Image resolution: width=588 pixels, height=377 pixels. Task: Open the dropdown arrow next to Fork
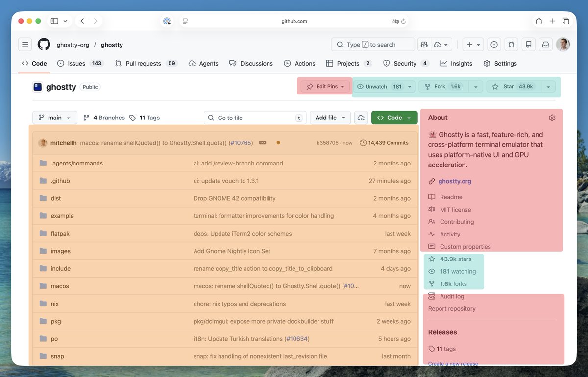click(475, 87)
